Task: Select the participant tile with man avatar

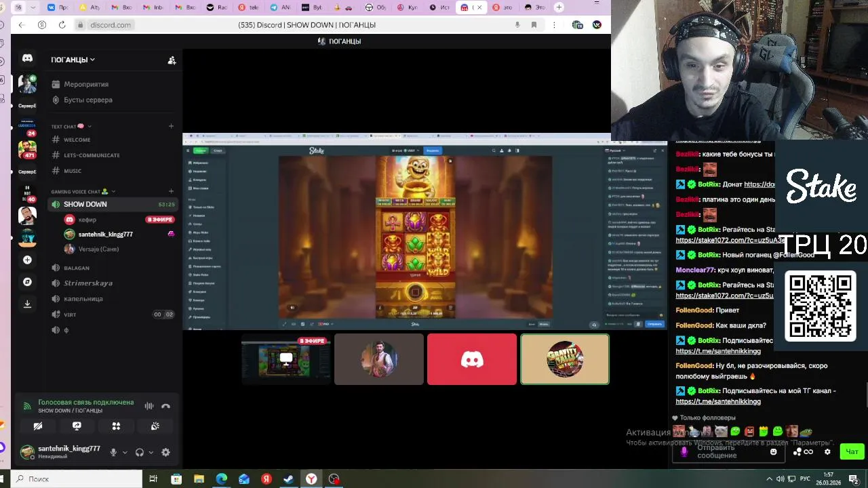Action: tap(379, 359)
